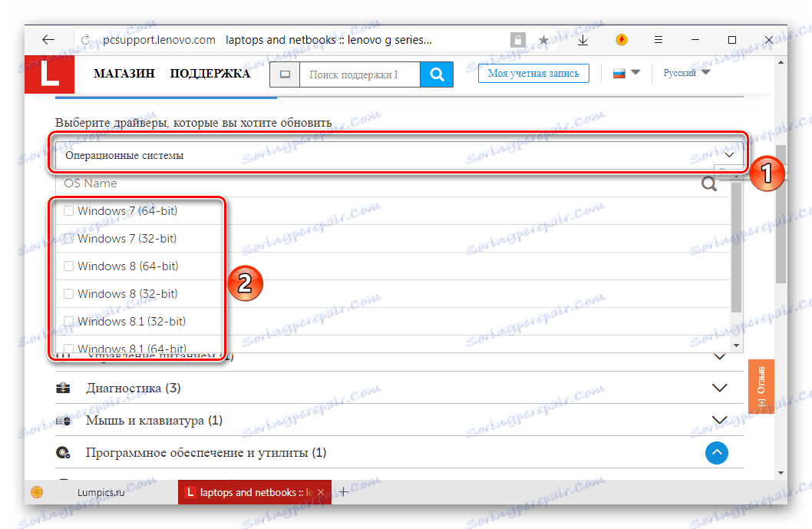Click Моя учетная запись button
Viewport: 812px width, 529px height.
(533, 74)
